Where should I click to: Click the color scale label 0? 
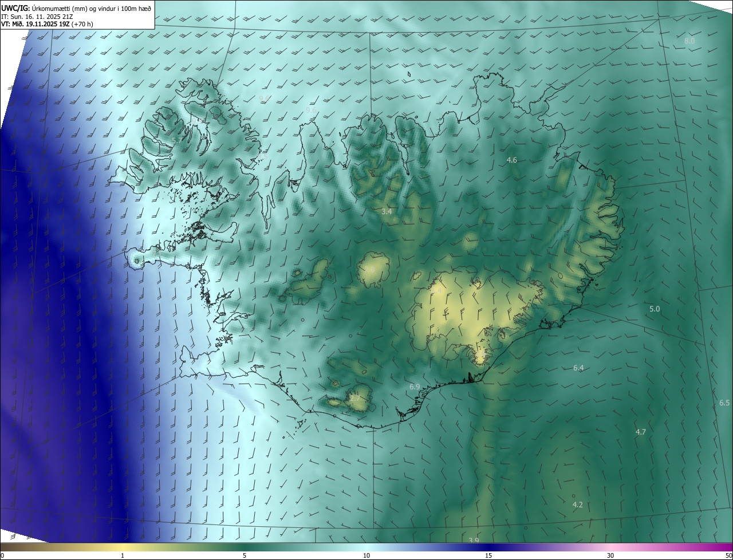tap(2, 555)
